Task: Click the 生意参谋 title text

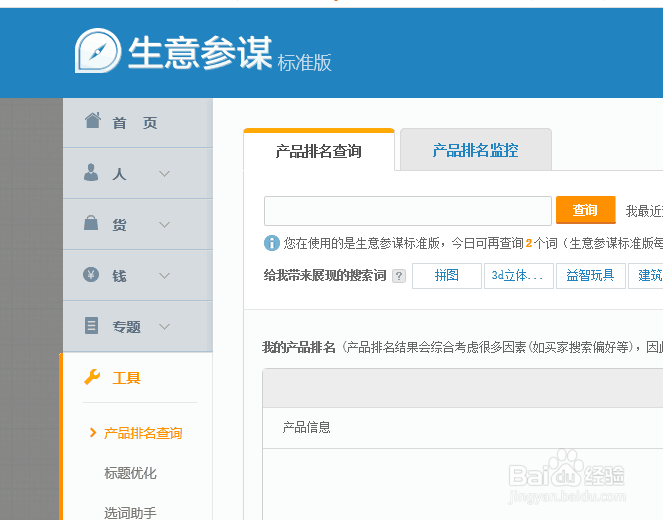Action: [200, 52]
